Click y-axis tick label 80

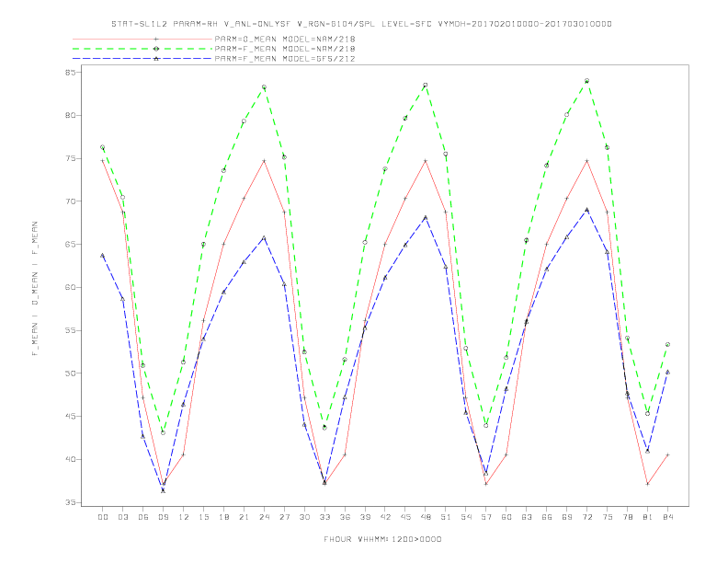tap(70, 115)
